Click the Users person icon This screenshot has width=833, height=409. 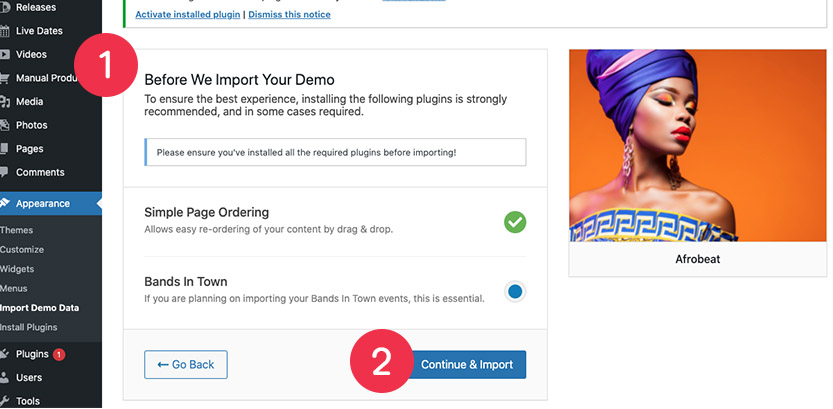pyautogui.click(x=5, y=378)
